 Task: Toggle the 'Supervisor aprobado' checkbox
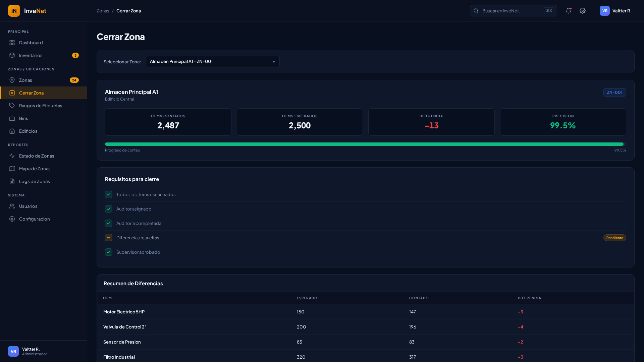point(109,252)
